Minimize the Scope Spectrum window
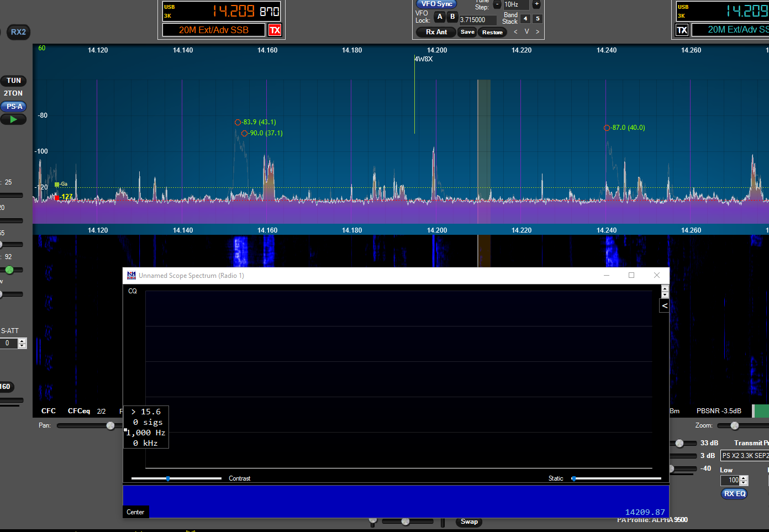769x532 pixels. click(607, 275)
